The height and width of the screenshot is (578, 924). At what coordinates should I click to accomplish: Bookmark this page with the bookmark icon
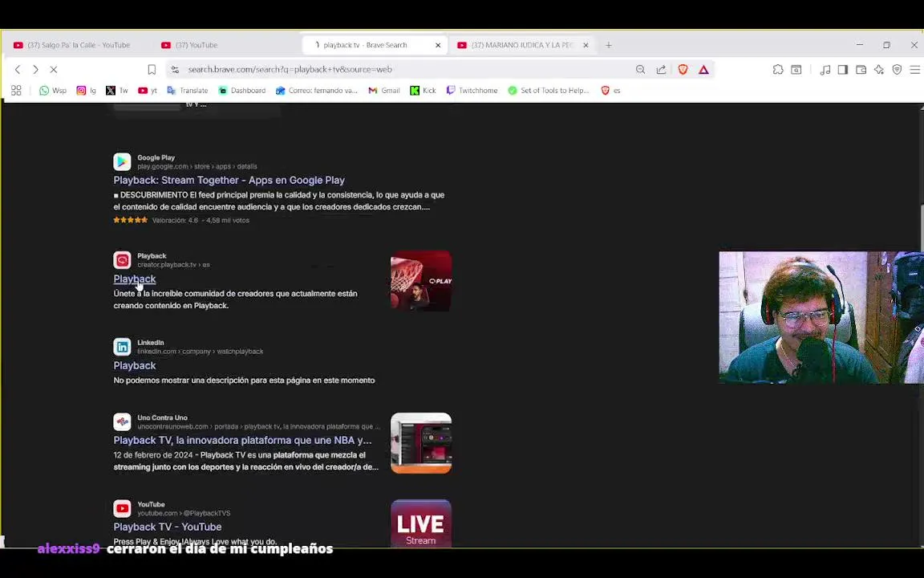152,70
